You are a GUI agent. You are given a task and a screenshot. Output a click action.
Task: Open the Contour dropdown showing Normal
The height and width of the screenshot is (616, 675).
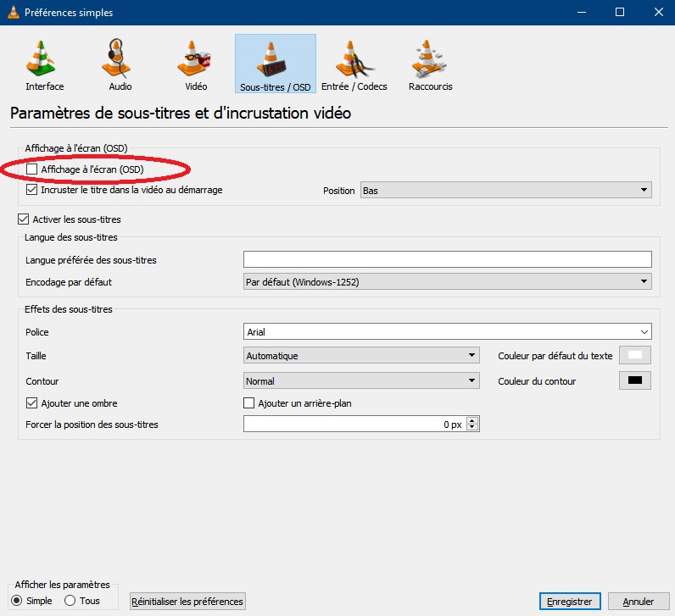(361, 380)
